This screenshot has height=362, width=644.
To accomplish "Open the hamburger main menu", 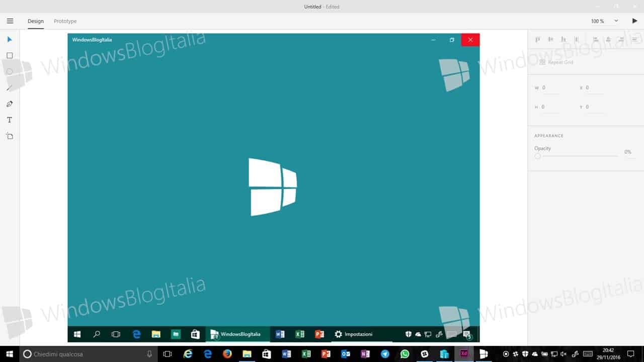I will tap(10, 21).
